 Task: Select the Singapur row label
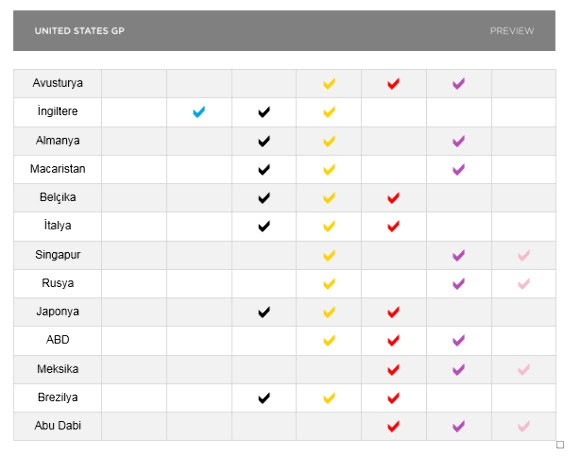(x=58, y=255)
